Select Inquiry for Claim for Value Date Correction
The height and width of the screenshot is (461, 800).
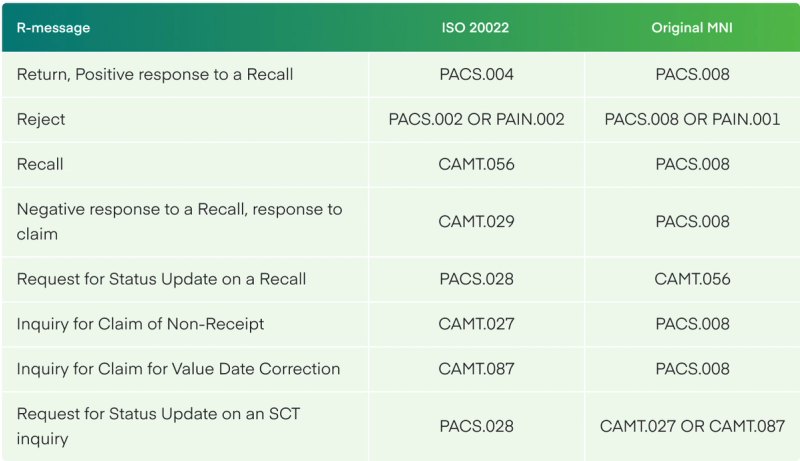pos(178,369)
